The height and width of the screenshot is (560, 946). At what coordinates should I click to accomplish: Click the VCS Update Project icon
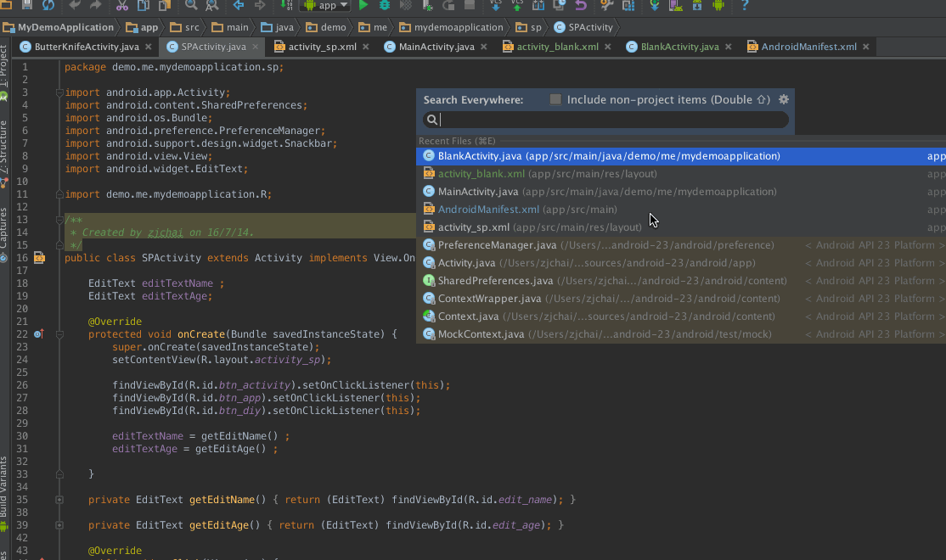(495, 5)
